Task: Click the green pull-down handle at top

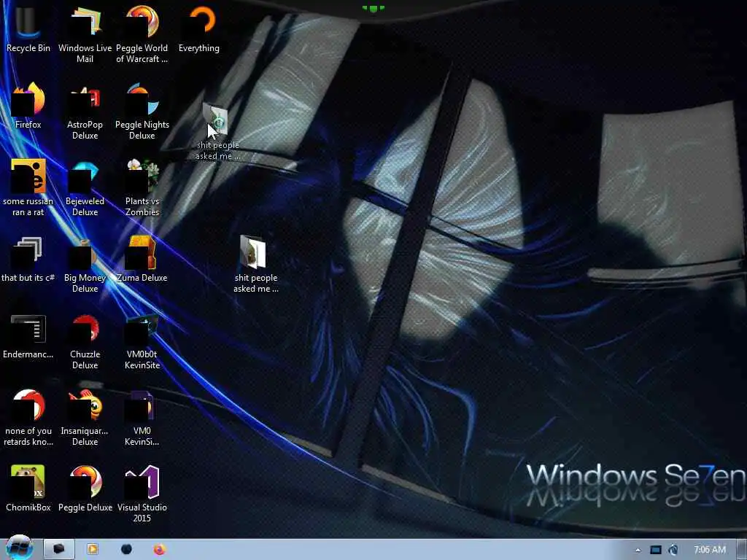Action: pyautogui.click(x=373, y=8)
